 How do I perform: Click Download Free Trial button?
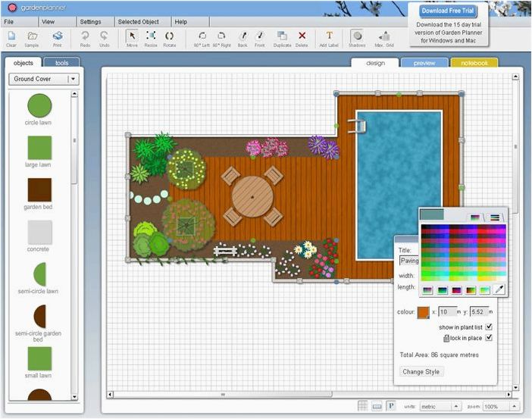coord(448,11)
